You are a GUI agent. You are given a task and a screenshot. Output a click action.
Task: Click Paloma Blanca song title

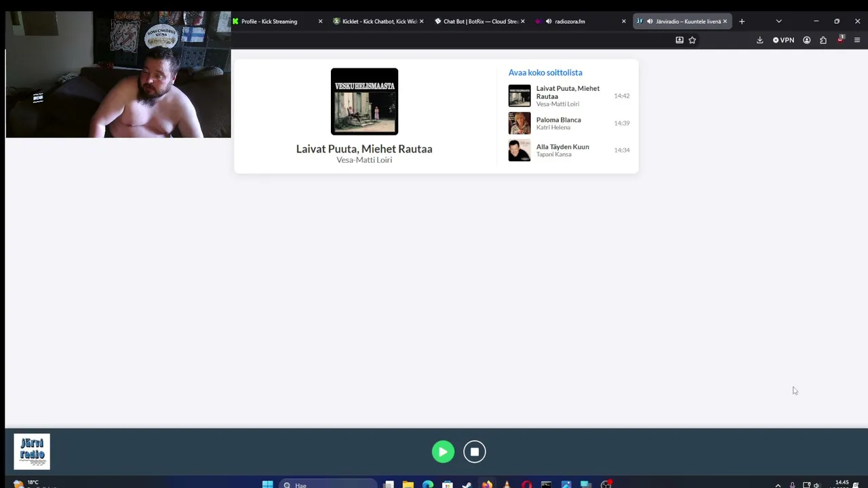[559, 120]
